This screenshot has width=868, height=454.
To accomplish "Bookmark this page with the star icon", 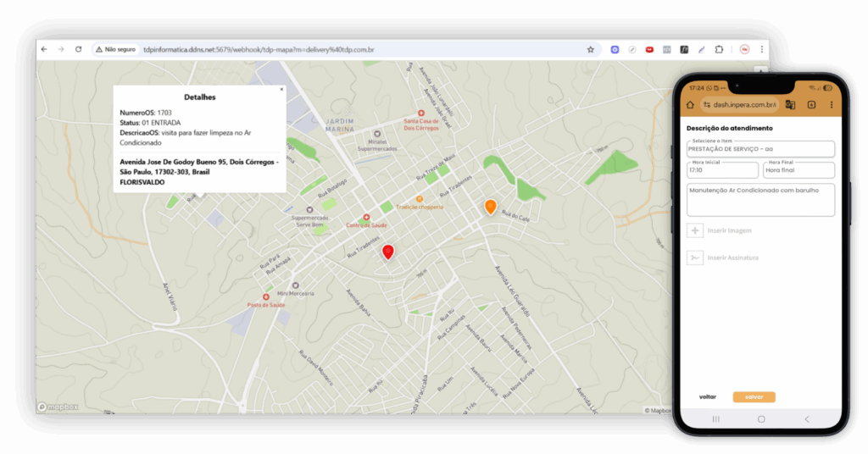I will pyautogui.click(x=591, y=50).
